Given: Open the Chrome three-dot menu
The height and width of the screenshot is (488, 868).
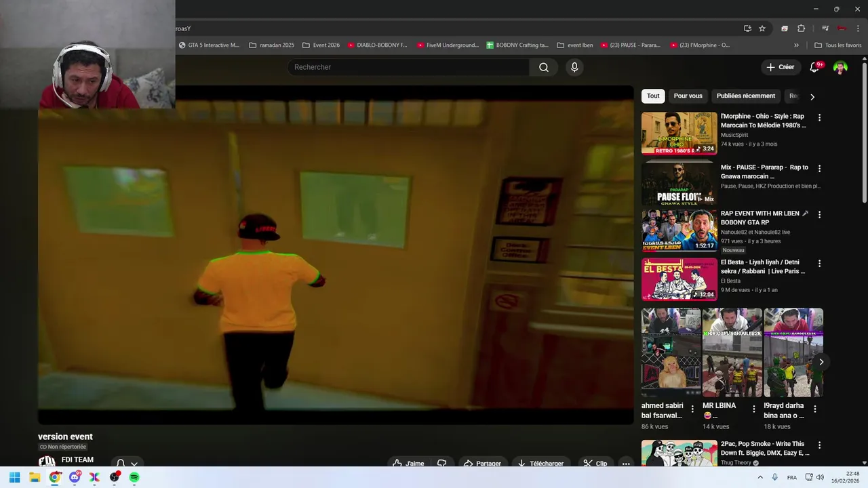Looking at the screenshot, I should click(858, 28).
